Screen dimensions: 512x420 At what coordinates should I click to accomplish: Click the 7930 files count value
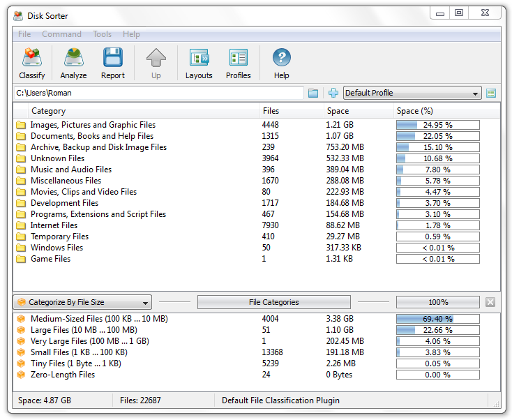(x=271, y=225)
